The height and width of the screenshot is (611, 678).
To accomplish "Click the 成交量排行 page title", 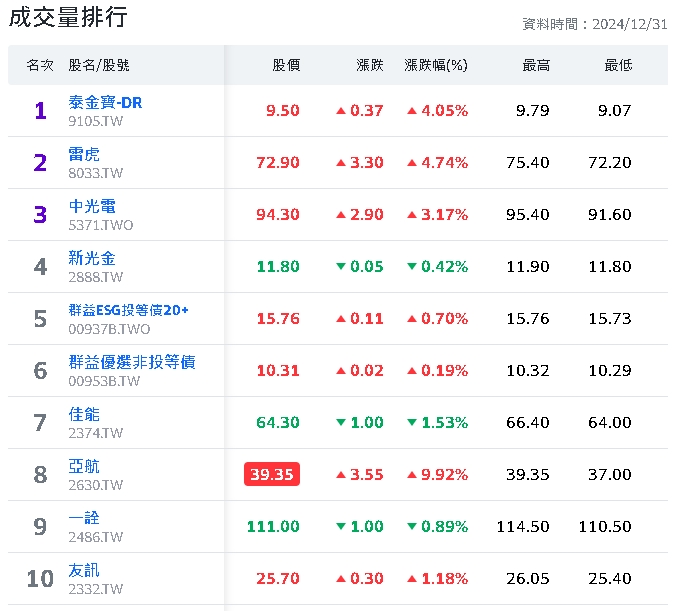I will click(x=68, y=17).
